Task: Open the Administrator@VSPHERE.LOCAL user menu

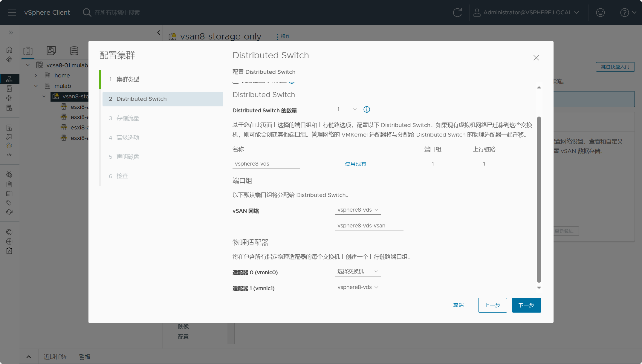Action: (526, 13)
